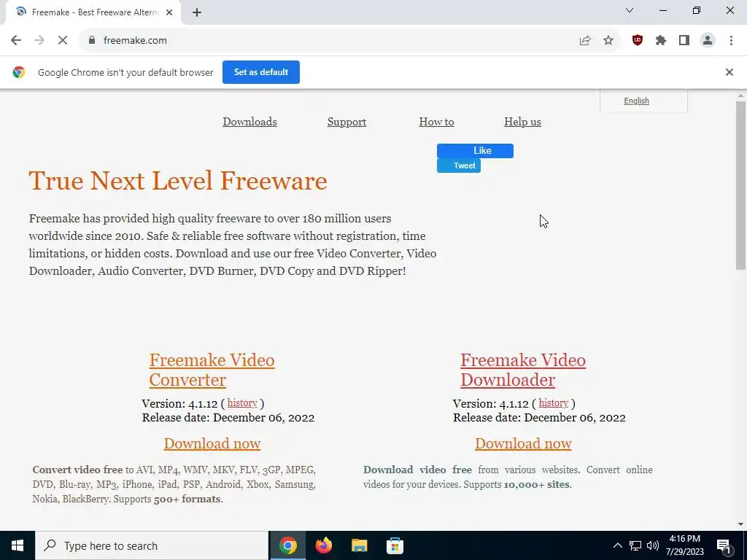The image size is (747, 560).
Task: Click Set as default button
Action: [261, 72]
